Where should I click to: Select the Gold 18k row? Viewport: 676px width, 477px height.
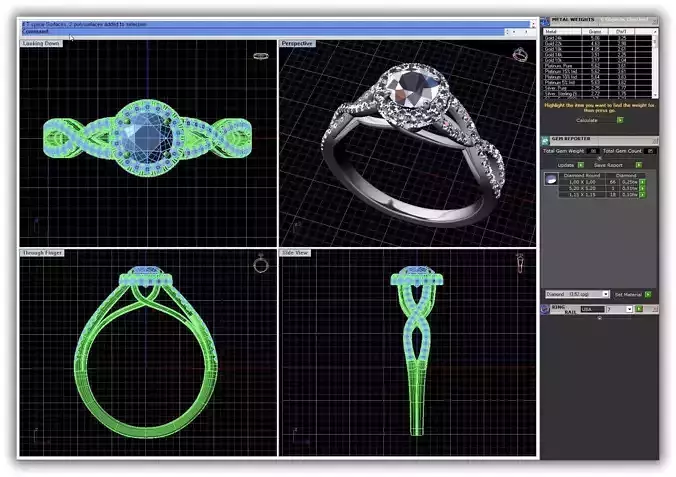tap(598, 49)
